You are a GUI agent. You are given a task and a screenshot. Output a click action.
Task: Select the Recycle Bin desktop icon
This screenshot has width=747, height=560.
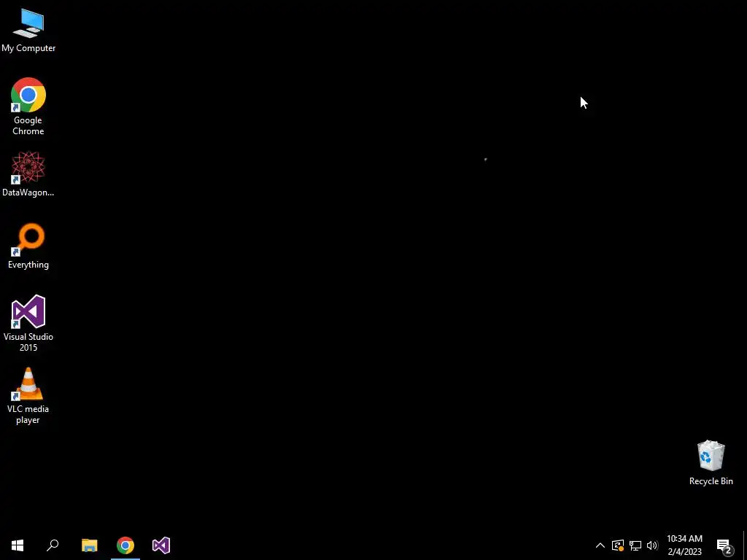click(x=711, y=462)
